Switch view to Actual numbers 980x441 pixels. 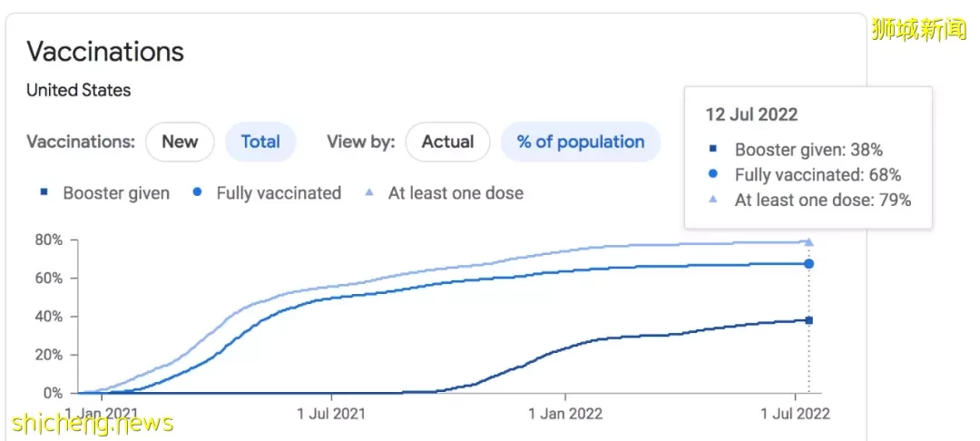(x=447, y=142)
